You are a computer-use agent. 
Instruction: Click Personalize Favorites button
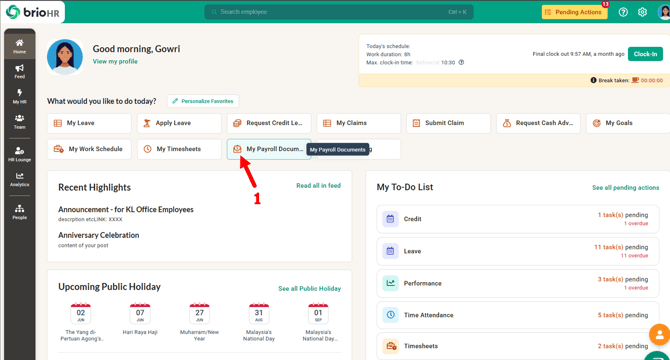tap(203, 101)
